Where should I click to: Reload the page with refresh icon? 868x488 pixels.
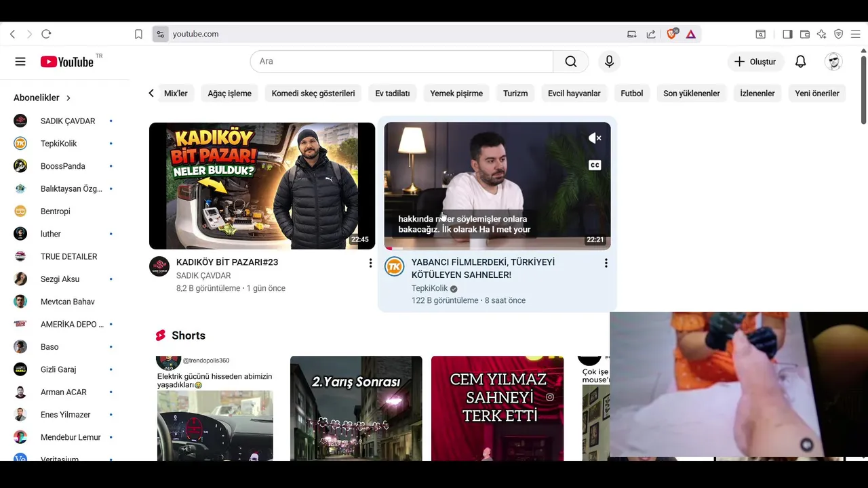click(46, 34)
